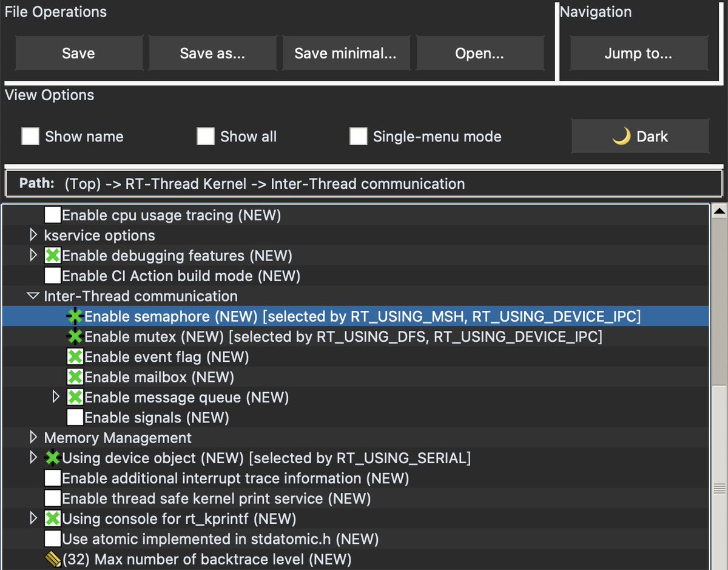This screenshot has height=570, width=728.
Task: Expand Using console for rt_kprintf node
Action: coord(33,518)
